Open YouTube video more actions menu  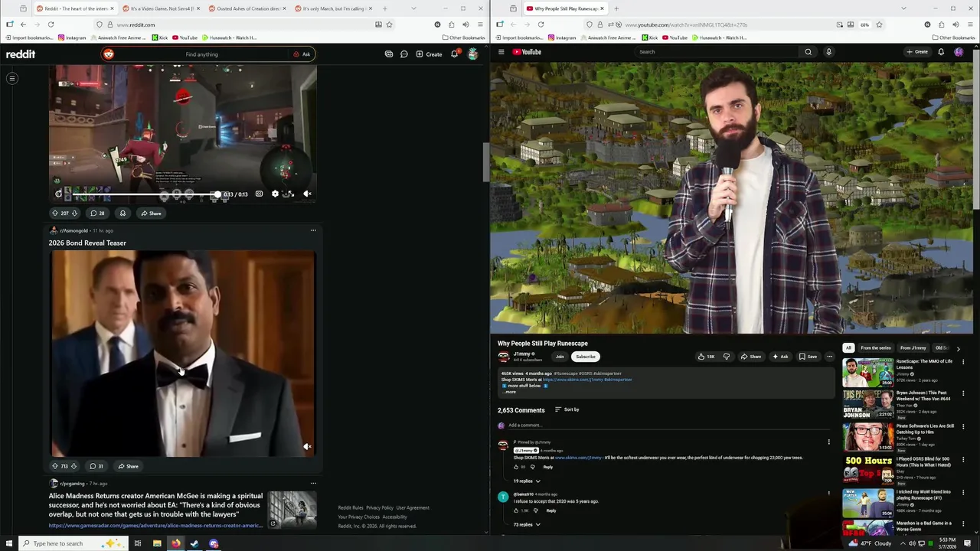click(829, 357)
